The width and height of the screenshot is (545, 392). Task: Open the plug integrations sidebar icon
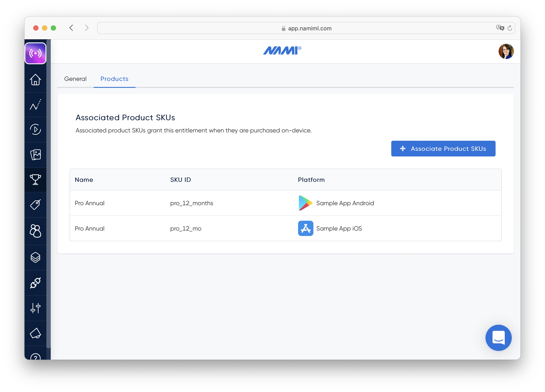(35, 283)
